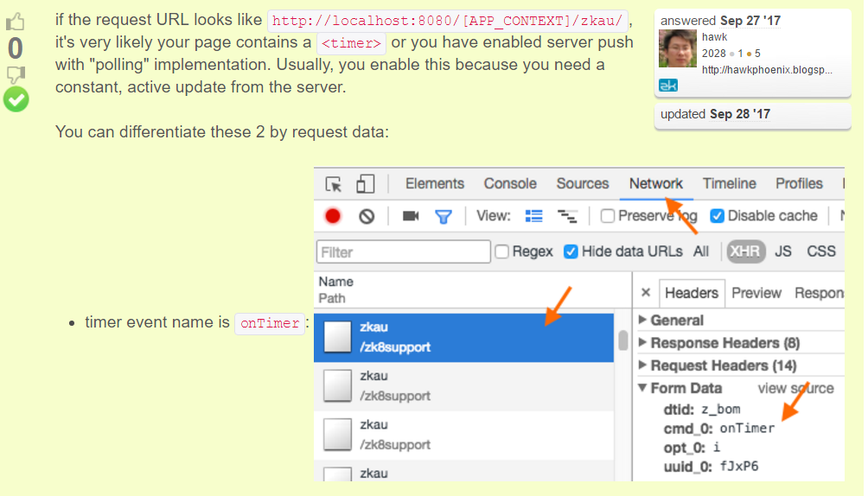Switch to the Timeline tab

[x=729, y=184]
